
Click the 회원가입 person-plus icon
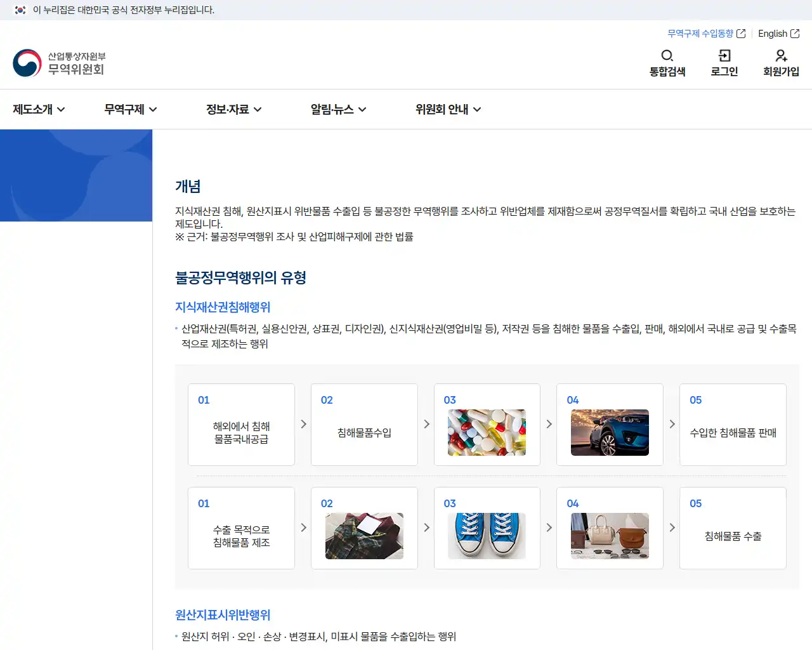tap(782, 56)
